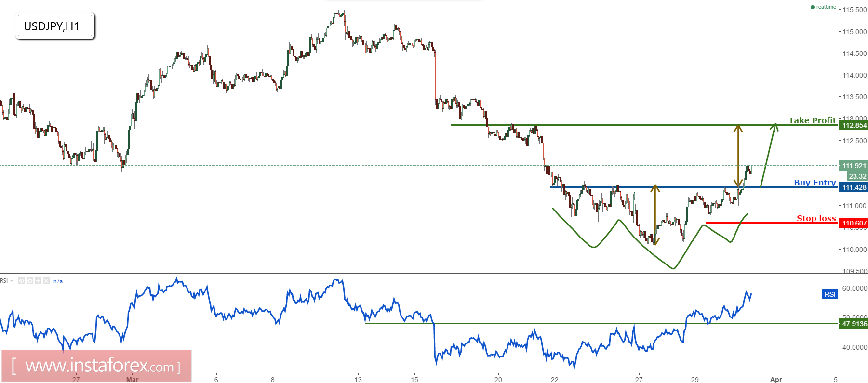Click the '29' date axis label
Screen dimensions: 868x383
[695, 380]
